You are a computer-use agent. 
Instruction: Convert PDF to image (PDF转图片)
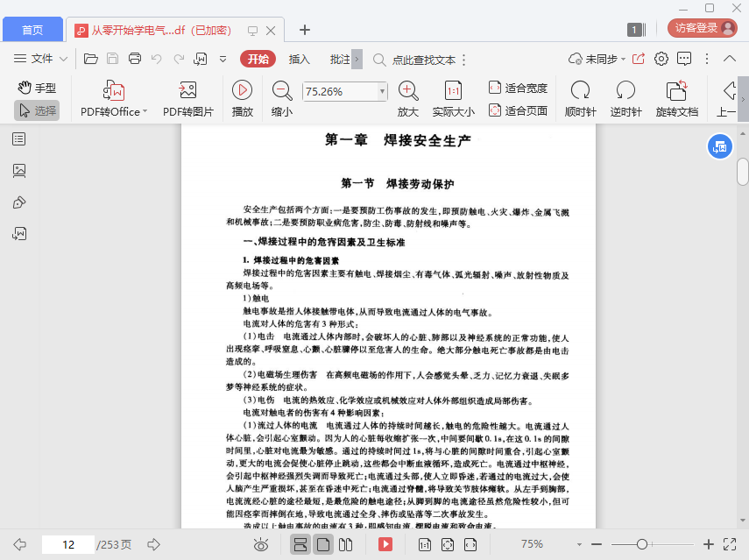coord(188,99)
